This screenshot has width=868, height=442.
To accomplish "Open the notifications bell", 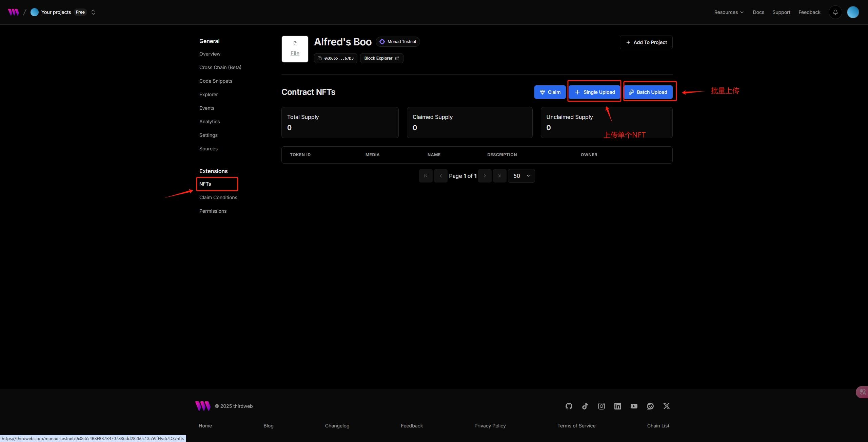I will coord(835,12).
